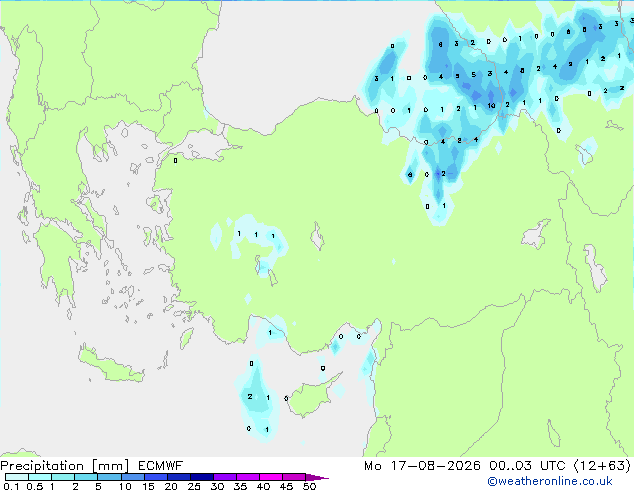Click the '50' legend scale label
The height and width of the screenshot is (490, 634).
pos(310,486)
